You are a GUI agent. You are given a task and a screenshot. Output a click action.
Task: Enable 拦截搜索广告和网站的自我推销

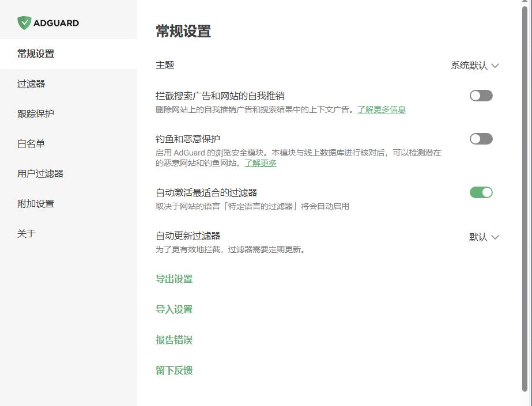[481, 96]
